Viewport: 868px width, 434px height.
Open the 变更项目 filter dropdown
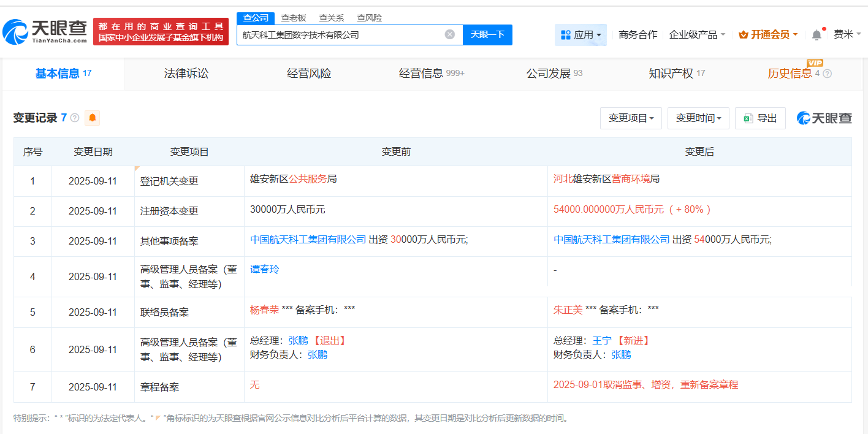(x=631, y=118)
